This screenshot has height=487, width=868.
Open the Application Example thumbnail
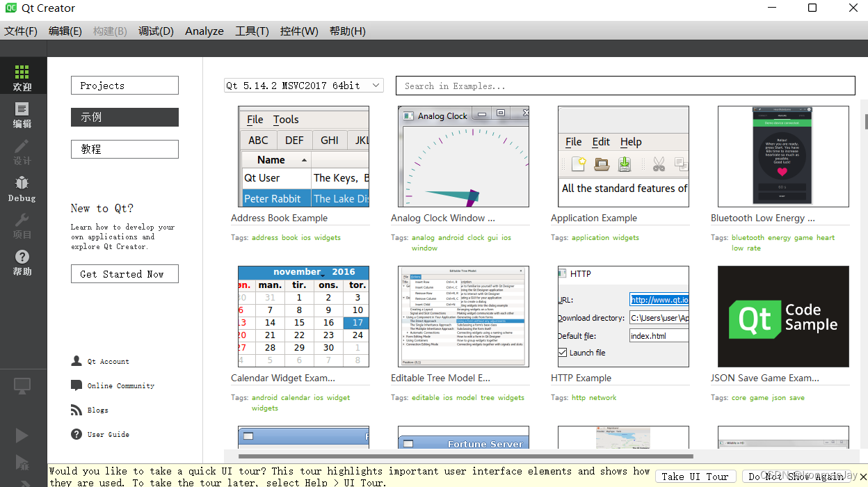coord(623,157)
